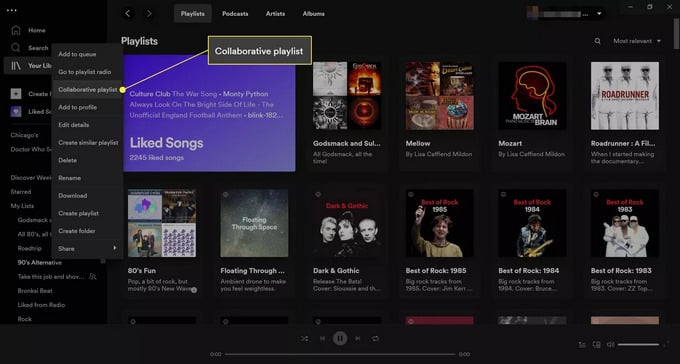Open Your Library in the sidebar
This screenshot has width=680, height=364.
[28, 66]
